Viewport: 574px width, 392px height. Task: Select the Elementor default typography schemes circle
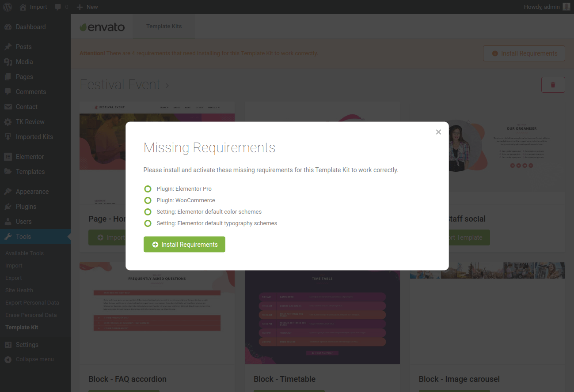148,223
